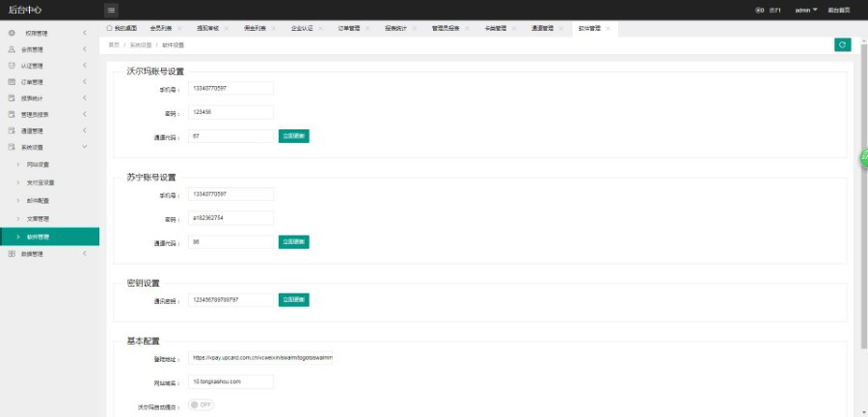Viewport: 868px width, 417px height.
Task: Switch to the 卡类管理 tab
Action: click(x=496, y=28)
